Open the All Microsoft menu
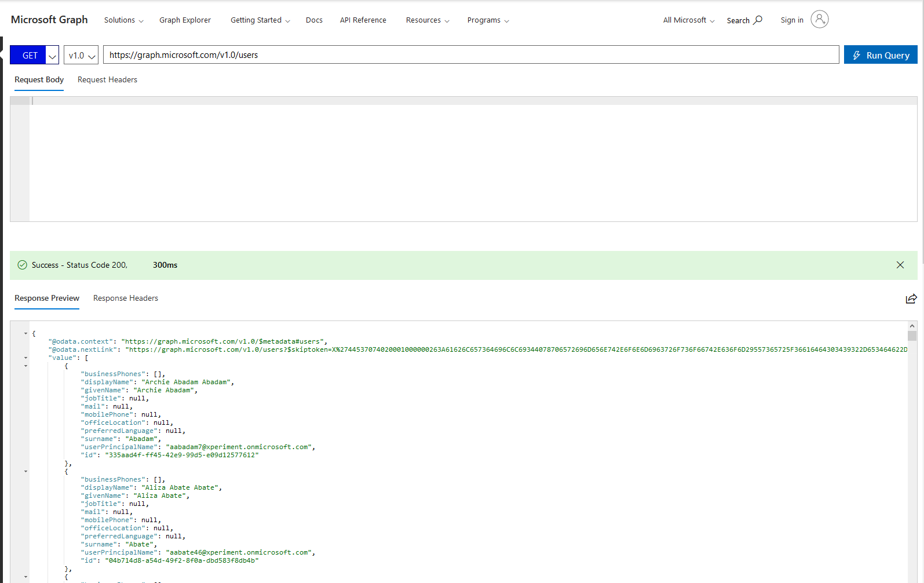This screenshot has height=583, width=924. tap(689, 20)
